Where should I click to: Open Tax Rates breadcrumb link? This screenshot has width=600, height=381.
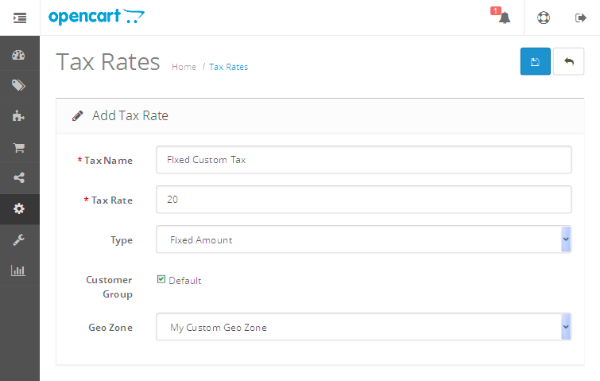click(x=228, y=67)
